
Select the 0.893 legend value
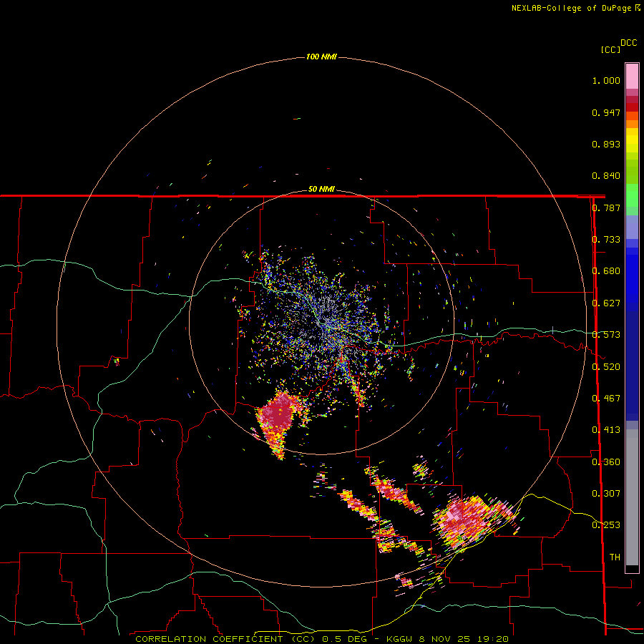point(606,144)
